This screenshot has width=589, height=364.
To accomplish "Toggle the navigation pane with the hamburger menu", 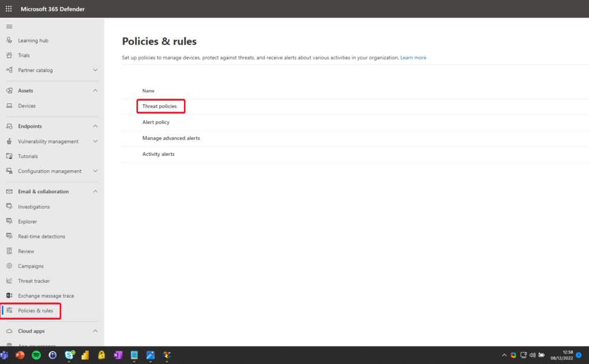I will pos(9,26).
